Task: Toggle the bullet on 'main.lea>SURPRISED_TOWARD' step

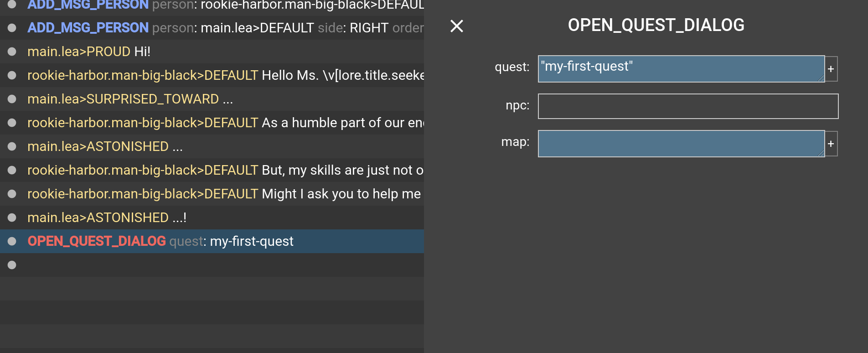Action: pos(11,99)
